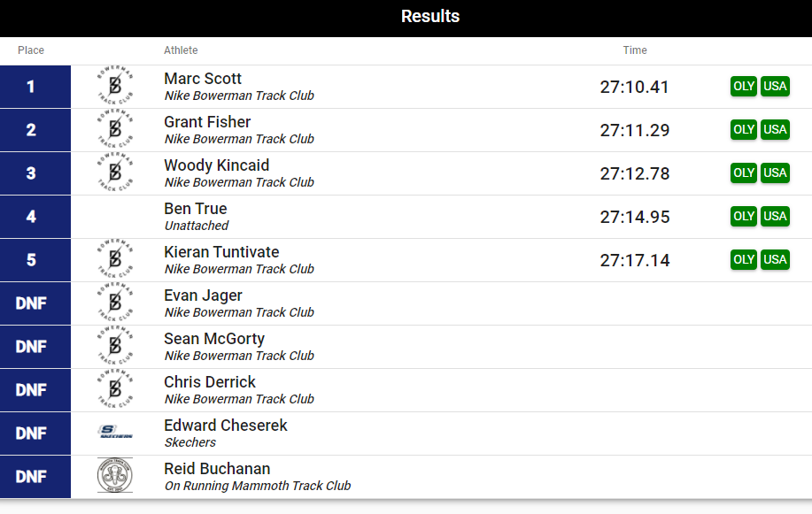Click Grant Fisher's Bowerman Track Club logo

point(115,129)
